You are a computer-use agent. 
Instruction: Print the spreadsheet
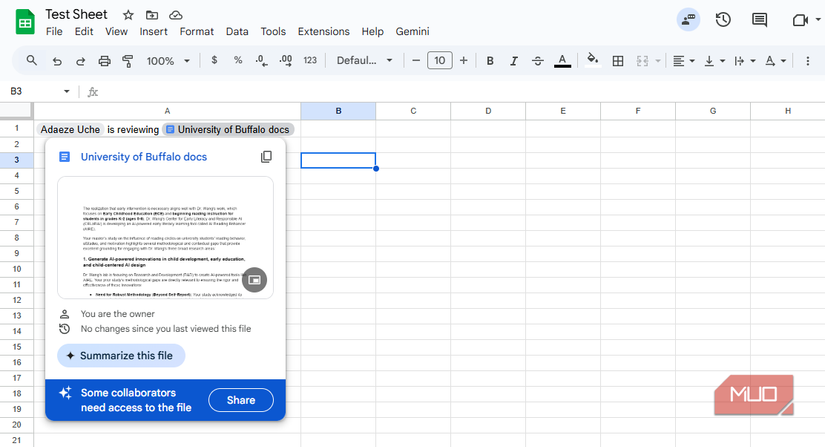point(104,61)
